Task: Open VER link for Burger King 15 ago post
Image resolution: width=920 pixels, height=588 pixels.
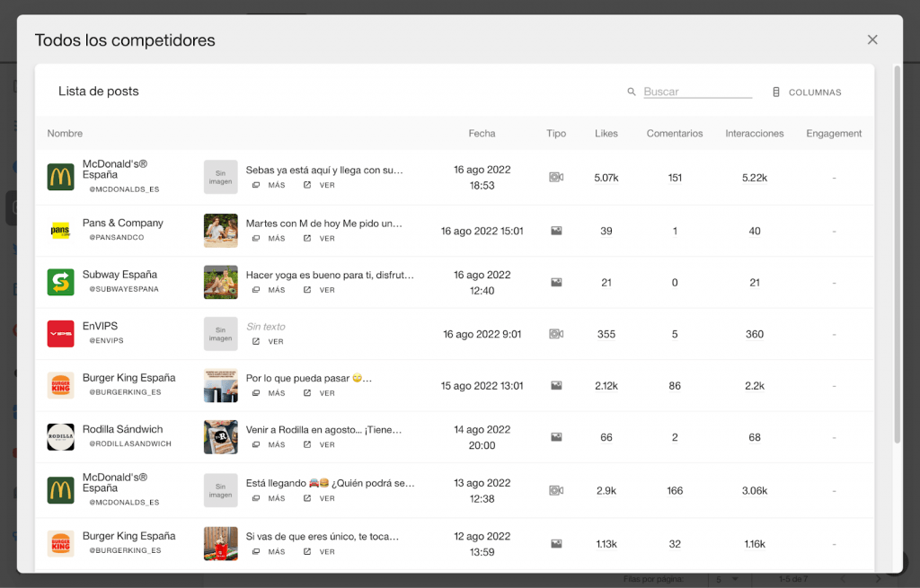Action: pyautogui.click(x=319, y=393)
